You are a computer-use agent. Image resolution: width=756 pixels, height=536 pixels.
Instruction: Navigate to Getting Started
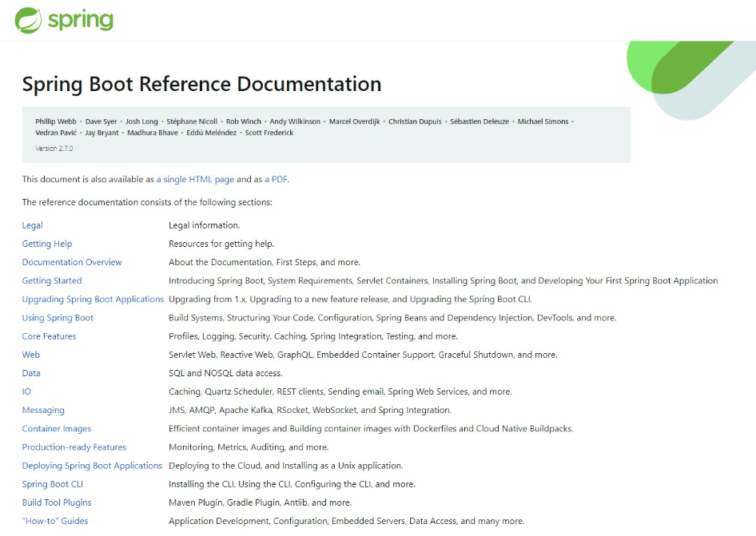(52, 280)
